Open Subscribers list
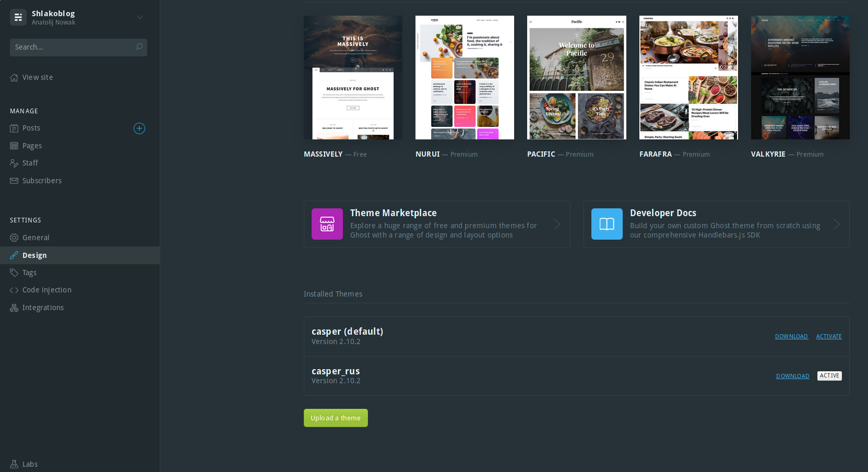Image resolution: width=868 pixels, height=472 pixels. coord(42,181)
